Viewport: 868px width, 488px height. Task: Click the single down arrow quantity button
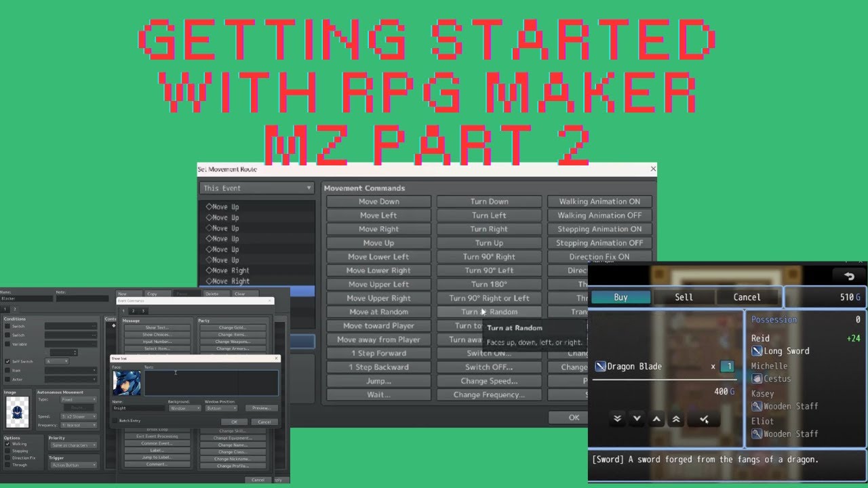coord(637,420)
